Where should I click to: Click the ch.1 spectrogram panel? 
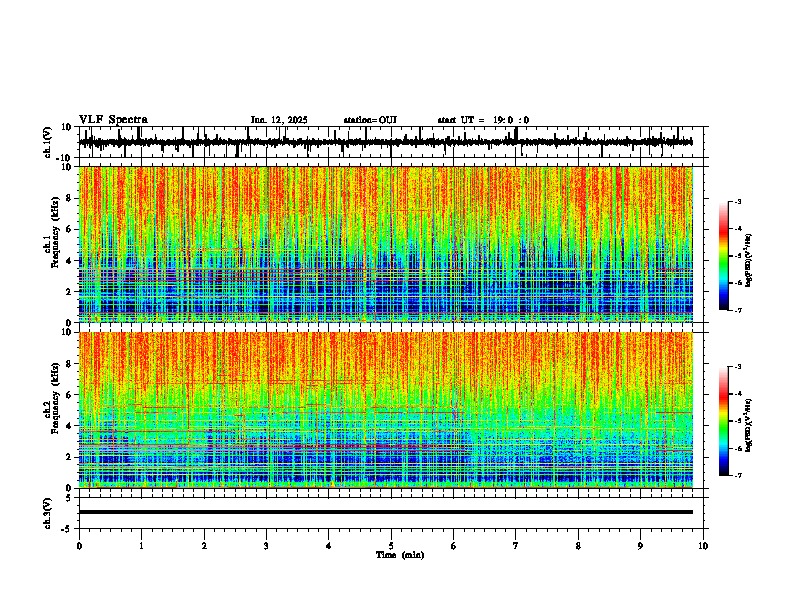385,244
